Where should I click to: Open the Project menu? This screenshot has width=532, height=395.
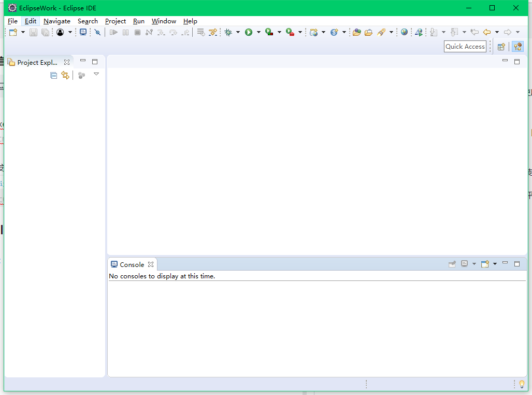point(116,21)
